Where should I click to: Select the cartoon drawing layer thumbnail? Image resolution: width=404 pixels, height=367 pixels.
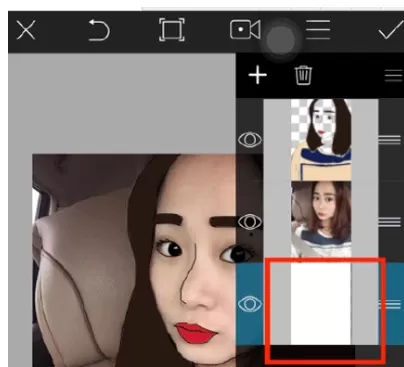(x=321, y=140)
